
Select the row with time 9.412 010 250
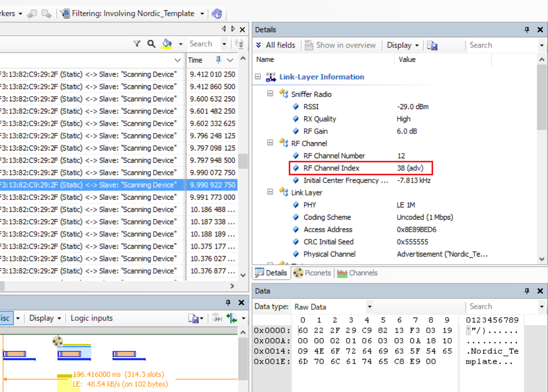click(x=119, y=74)
